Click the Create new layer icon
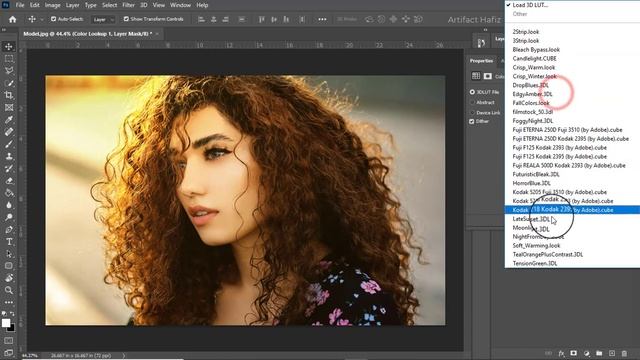 click(612, 353)
